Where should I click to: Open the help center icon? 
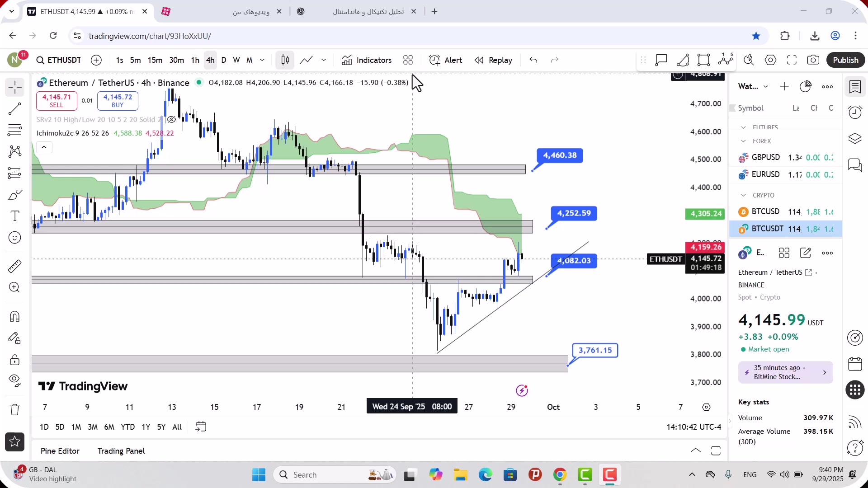point(855,448)
